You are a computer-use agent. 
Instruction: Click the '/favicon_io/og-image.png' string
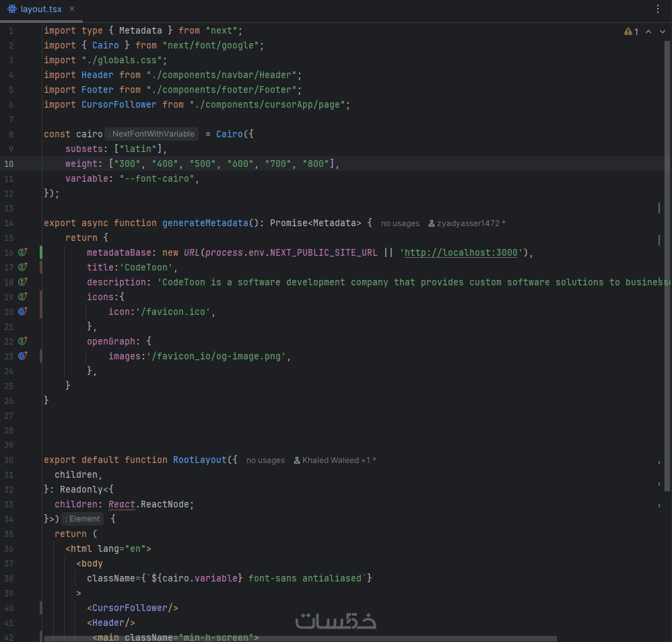(x=216, y=357)
